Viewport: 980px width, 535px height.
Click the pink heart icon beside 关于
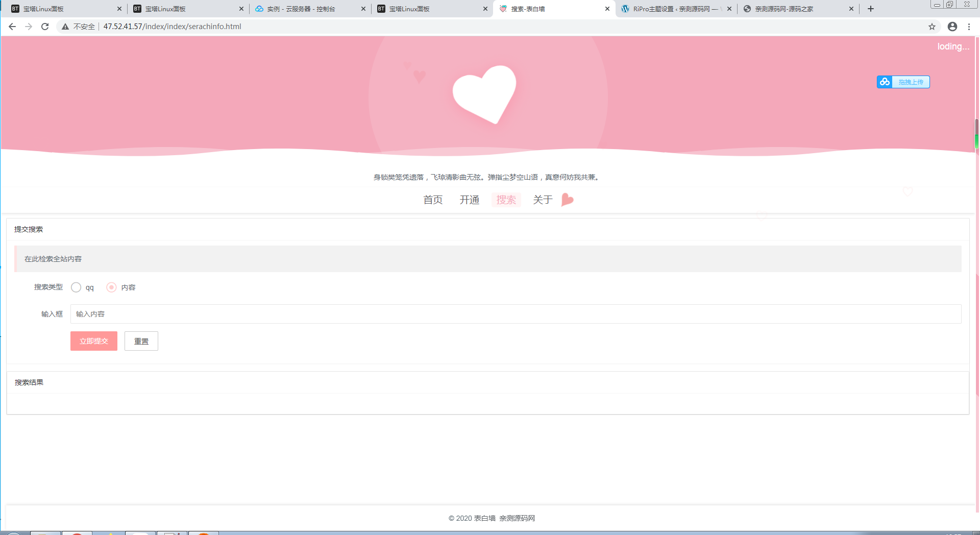567,200
